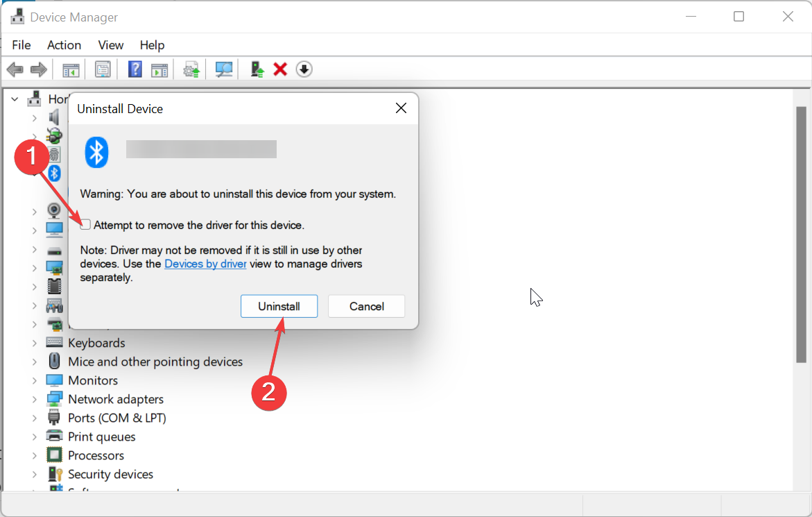The height and width of the screenshot is (517, 812).
Task: Select the firmware chip category icon
Action: click(54, 286)
